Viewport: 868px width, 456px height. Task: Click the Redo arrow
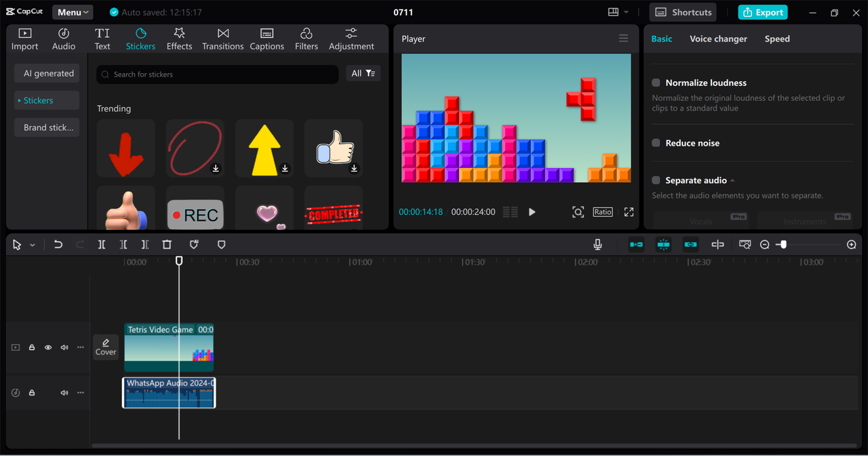(x=80, y=245)
